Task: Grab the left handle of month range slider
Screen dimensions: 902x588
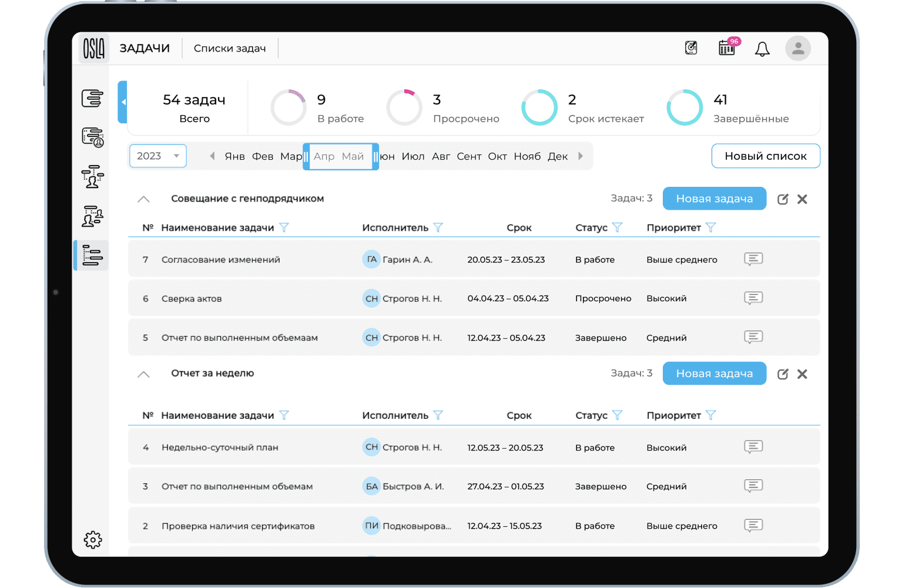Action: click(x=306, y=157)
